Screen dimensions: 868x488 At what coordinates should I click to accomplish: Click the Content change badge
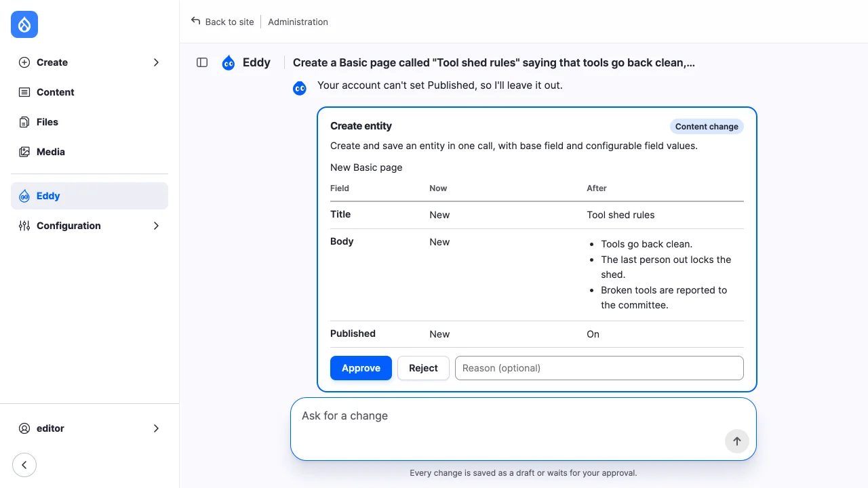click(707, 127)
